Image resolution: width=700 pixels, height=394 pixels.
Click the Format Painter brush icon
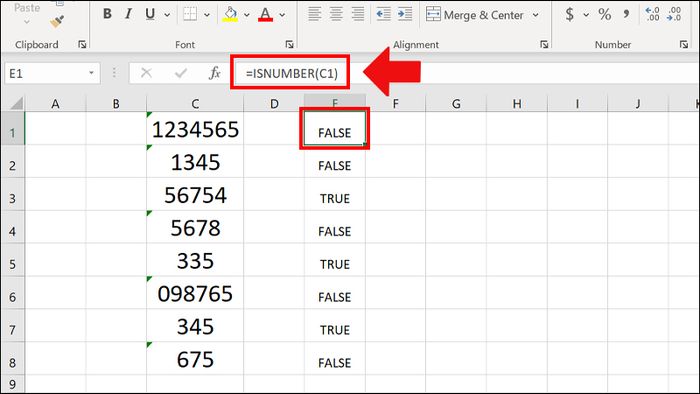57,21
